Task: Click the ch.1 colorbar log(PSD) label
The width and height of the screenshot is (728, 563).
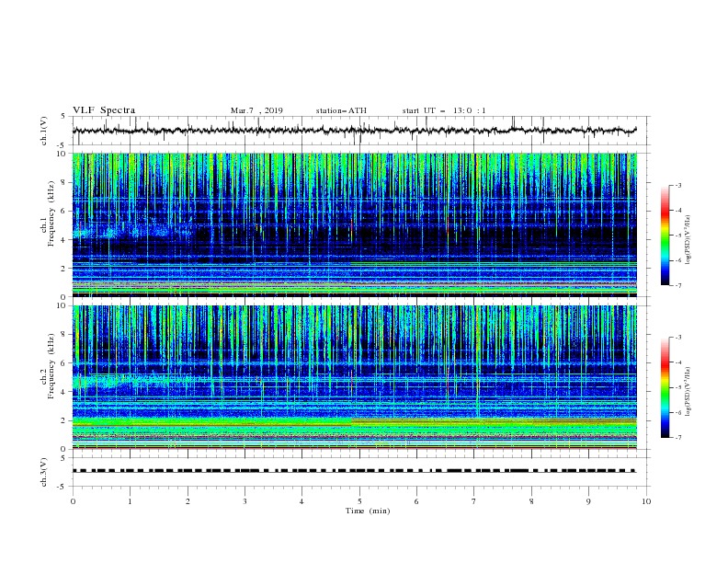Action: click(x=688, y=239)
